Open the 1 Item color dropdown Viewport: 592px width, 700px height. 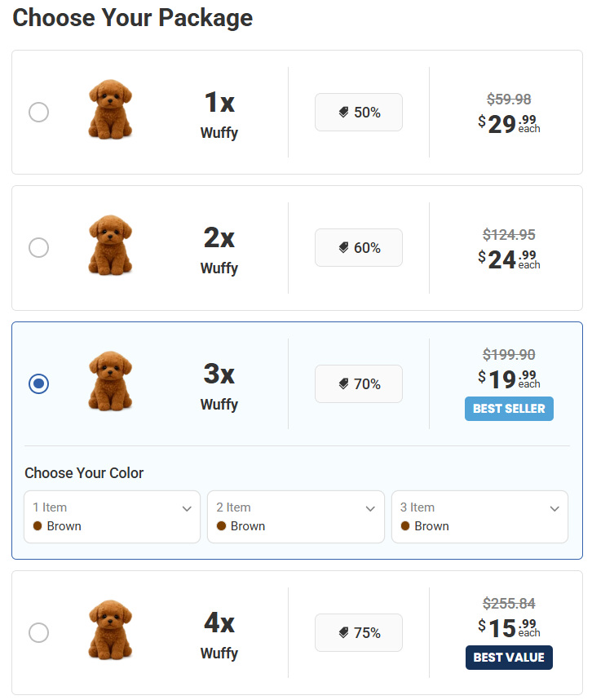tap(112, 516)
